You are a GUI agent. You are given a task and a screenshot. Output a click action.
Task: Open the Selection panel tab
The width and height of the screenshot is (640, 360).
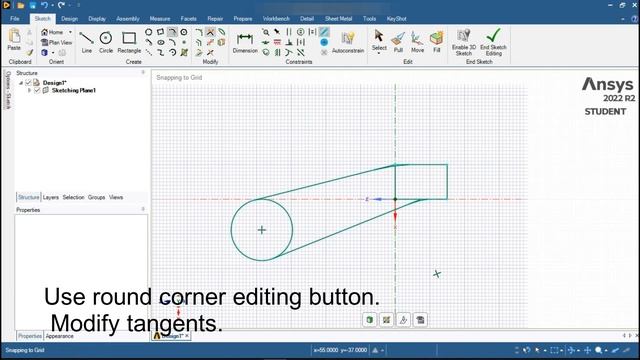pyautogui.click(x=73, y=197)
